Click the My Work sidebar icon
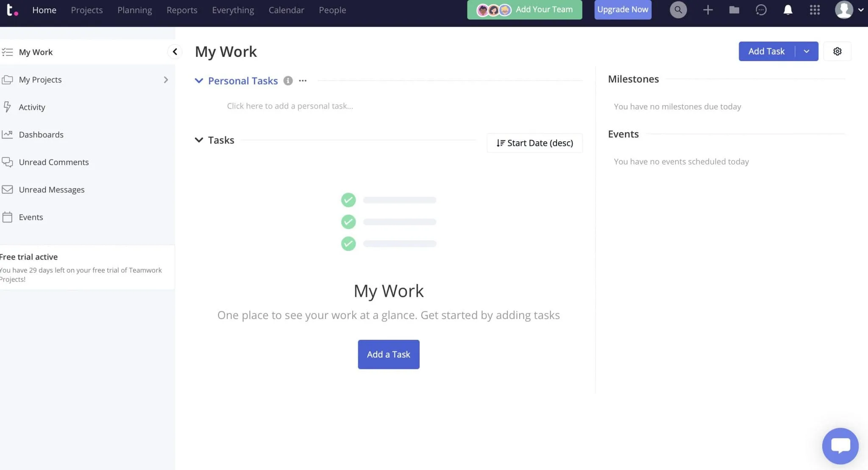This screenshot has width=868, height=470. click(8, 52)
